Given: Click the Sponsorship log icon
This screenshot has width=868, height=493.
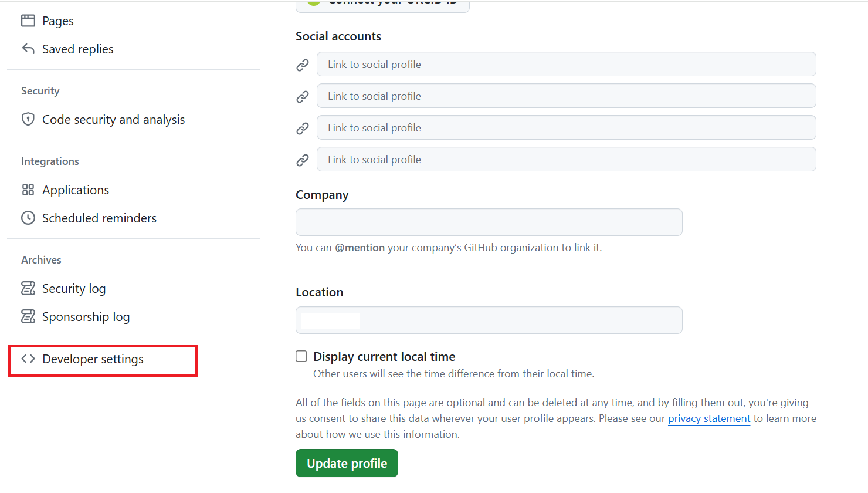Looking at the screenshot, I should [x=28, y=316].
